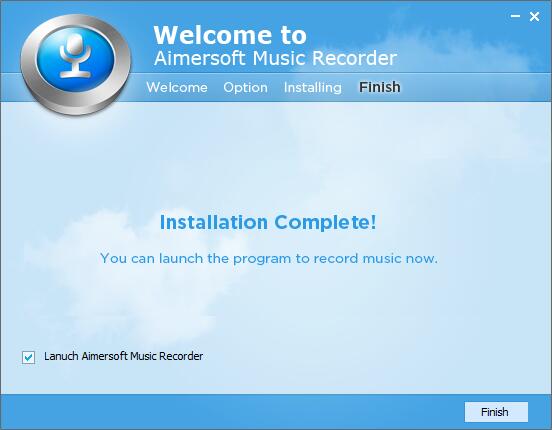Select the Welcome step tab
Image resolution: width=552 pixels, height=430 pixels.
[177, 87]
